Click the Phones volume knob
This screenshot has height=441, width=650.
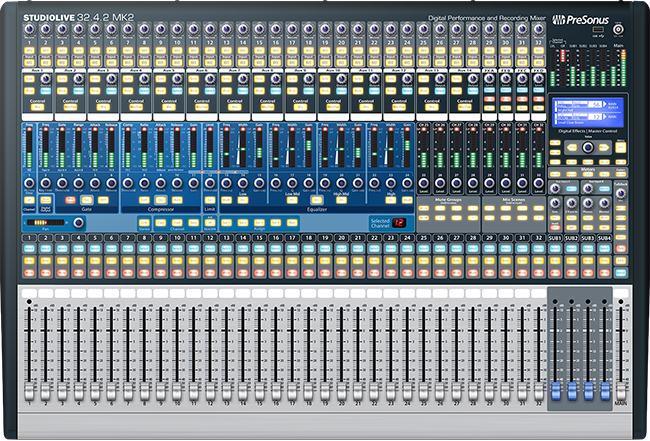(x=588, y=203)
